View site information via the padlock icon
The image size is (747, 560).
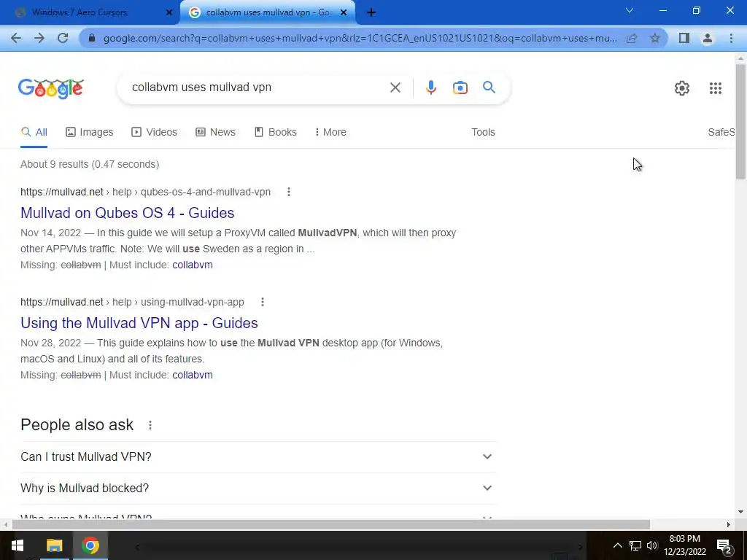point(92,38)
